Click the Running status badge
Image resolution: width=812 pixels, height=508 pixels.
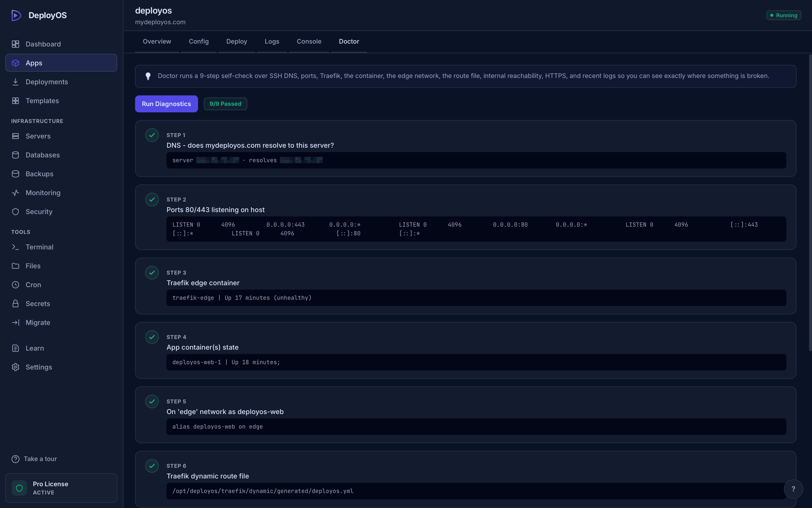coord(783,15)
